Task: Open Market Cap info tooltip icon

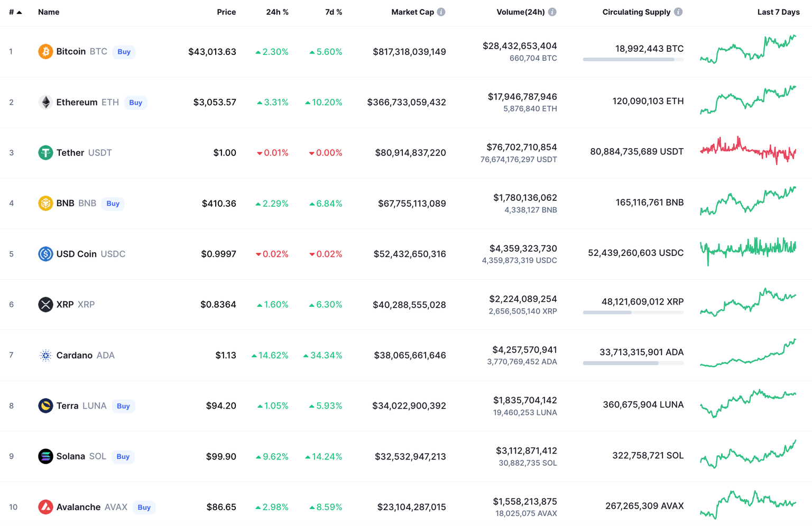Action: 441,12
